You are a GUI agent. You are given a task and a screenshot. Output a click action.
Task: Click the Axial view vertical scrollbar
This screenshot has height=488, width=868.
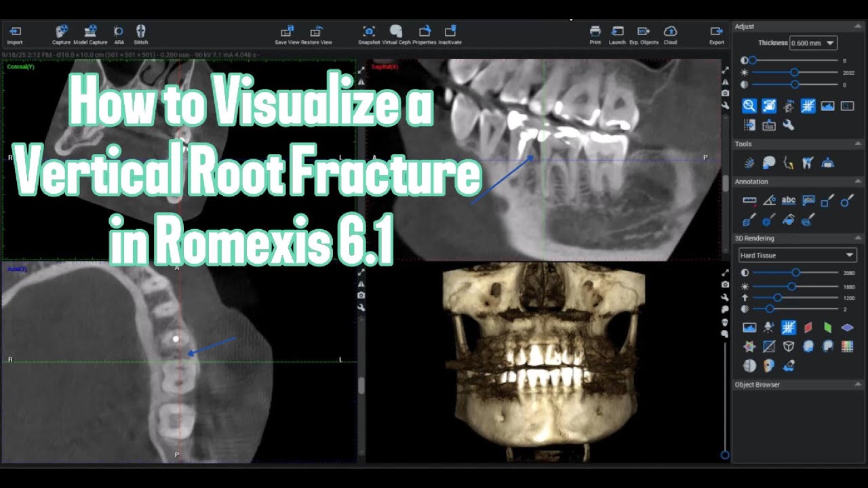point(361,386)
